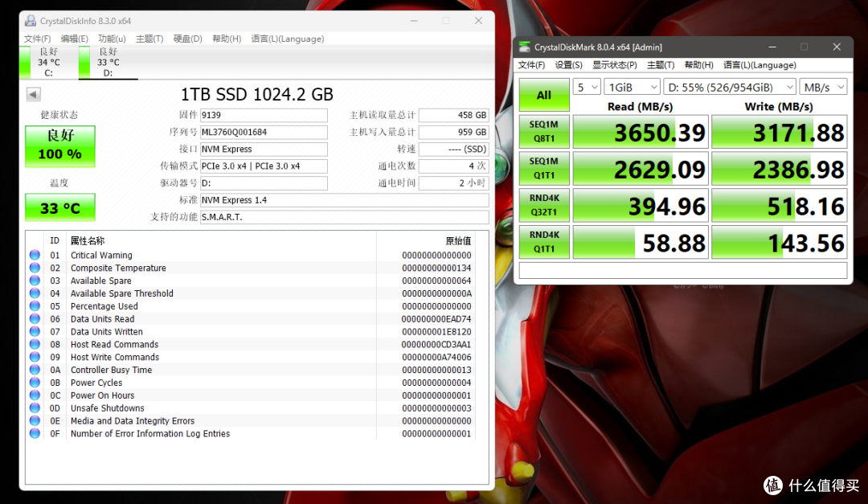Click the transfer mode field PCIe 3.0 x4

(x=264, y=166)
